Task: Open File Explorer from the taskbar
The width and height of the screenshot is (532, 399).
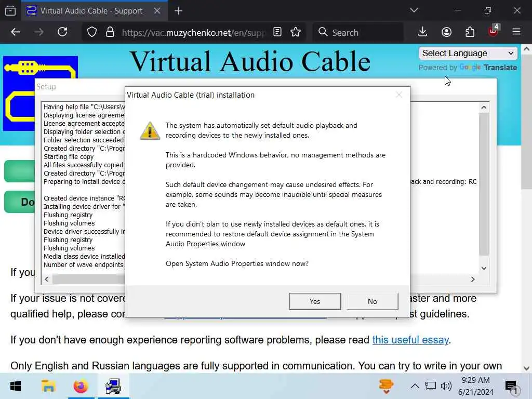Action: coord(48,386)
